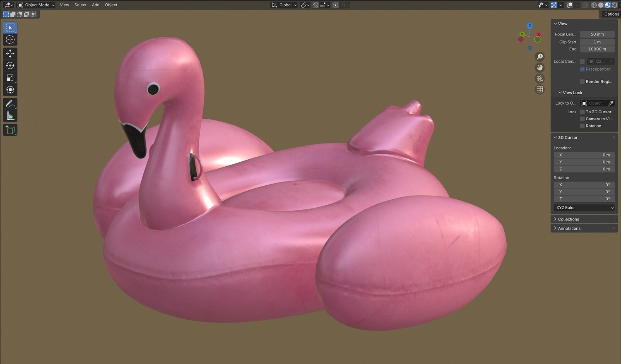Screen dimensions: 621x364
Task: Open the Object menu
Action: coord(111,5)
